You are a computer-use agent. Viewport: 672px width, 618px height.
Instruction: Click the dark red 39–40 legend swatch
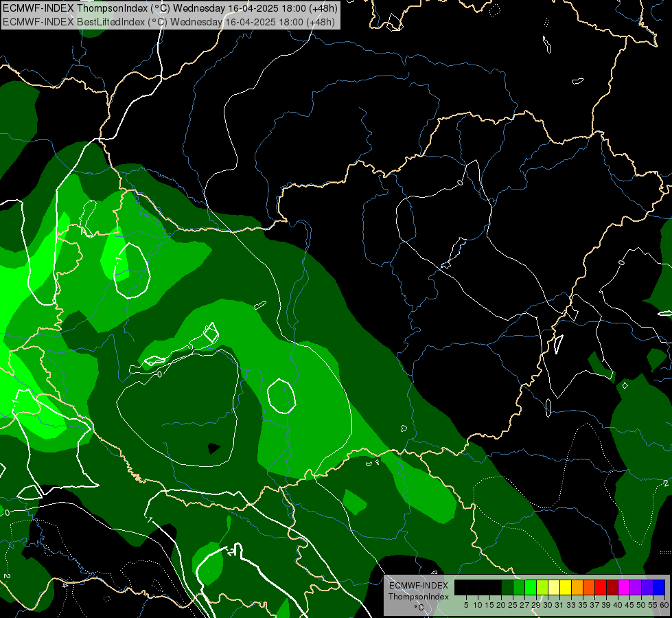pyautogui.click(x=612, y=587)
